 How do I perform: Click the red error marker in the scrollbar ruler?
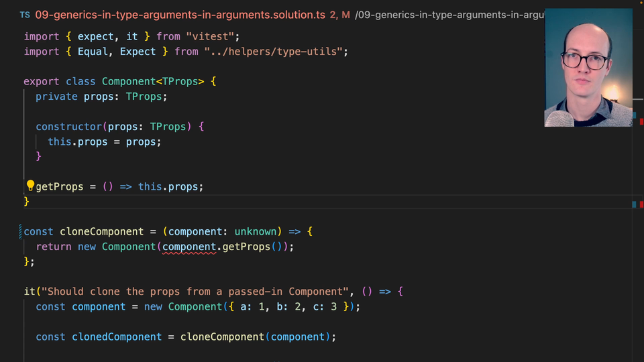coord(640,204)
